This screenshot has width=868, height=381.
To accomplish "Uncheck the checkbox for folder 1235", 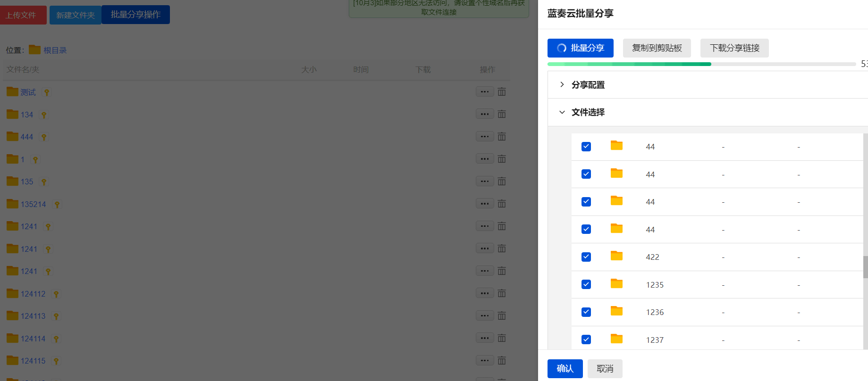I will tap(586, 284).
